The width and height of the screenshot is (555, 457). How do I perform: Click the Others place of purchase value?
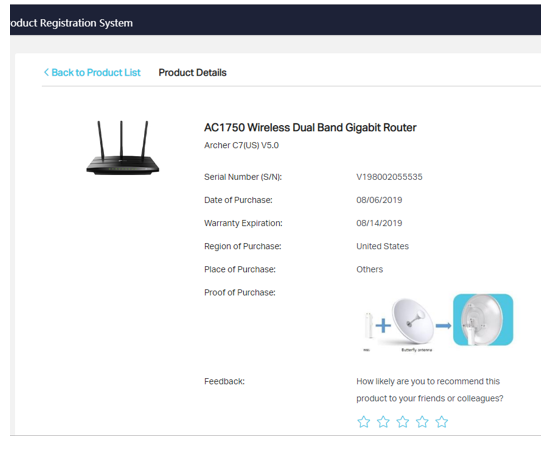point(370,269)
